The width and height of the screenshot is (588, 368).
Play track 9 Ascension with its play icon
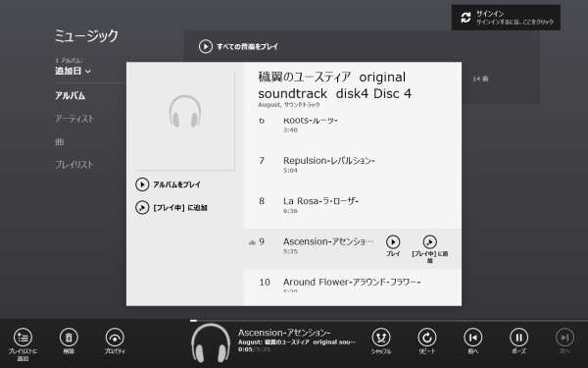(x=393, y=242)
